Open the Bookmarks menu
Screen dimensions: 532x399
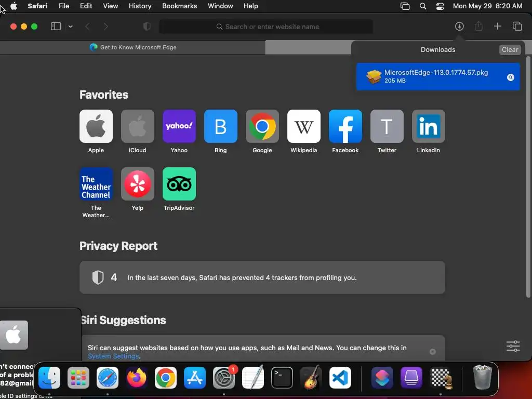coord(179,6)
